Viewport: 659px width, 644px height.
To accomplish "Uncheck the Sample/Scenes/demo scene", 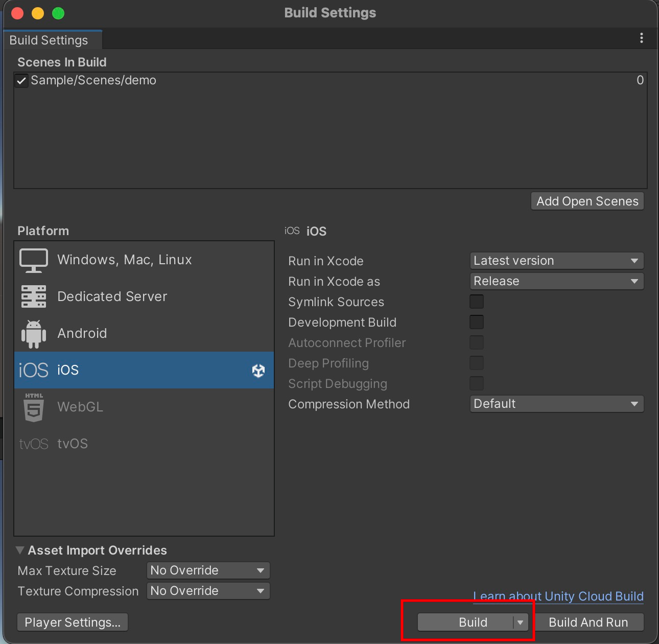I will [x=21, y=80].
